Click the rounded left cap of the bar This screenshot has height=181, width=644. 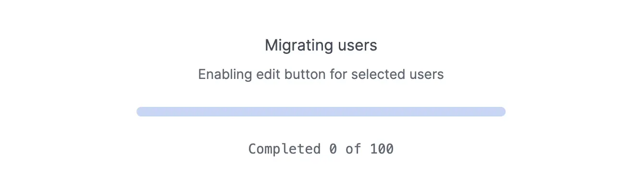point(139,112)
